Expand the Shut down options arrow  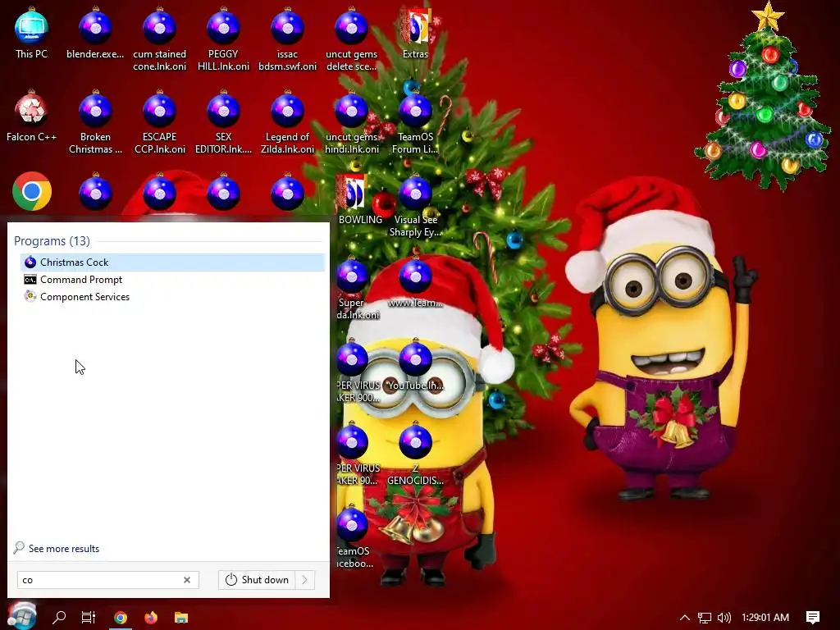coord(305,580)
